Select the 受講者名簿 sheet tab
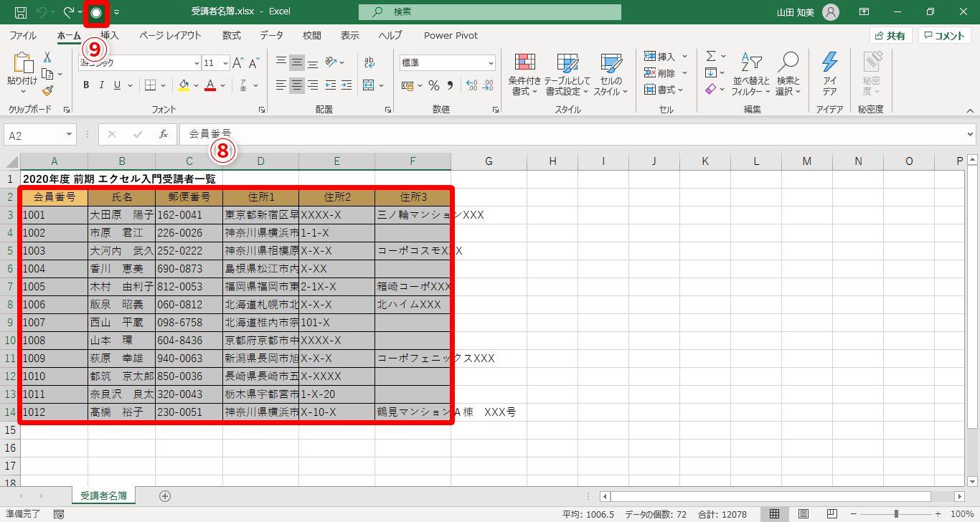This screenshot has width=980, height=522. [x=104, y=495]
